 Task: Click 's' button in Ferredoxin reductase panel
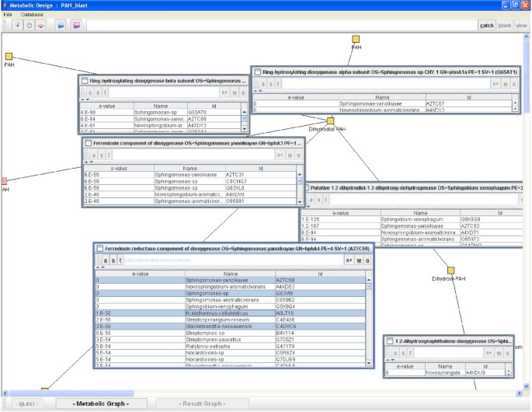pyautogui.click(x=113, y=260)
